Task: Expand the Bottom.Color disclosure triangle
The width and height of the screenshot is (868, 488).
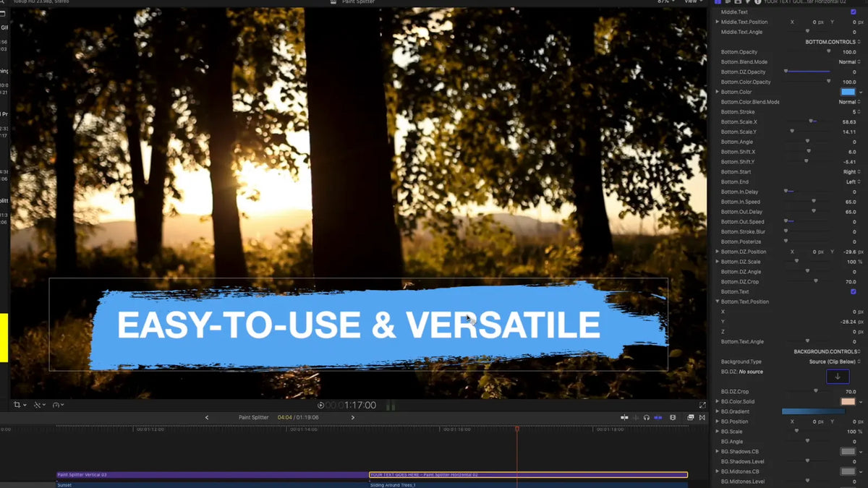Action: [718, 92]
